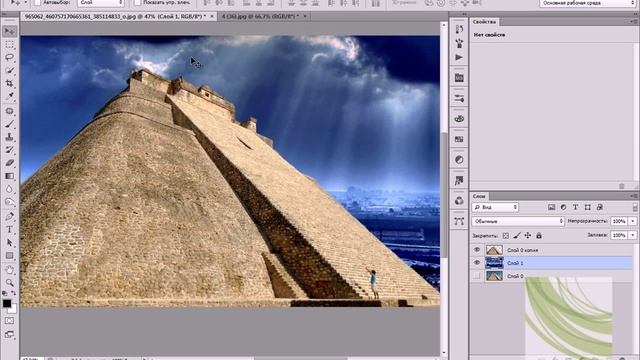Open the Заливка slider arrow
Image resolution: width=640 pixels, height=360 pixels.
pos(633,235)
